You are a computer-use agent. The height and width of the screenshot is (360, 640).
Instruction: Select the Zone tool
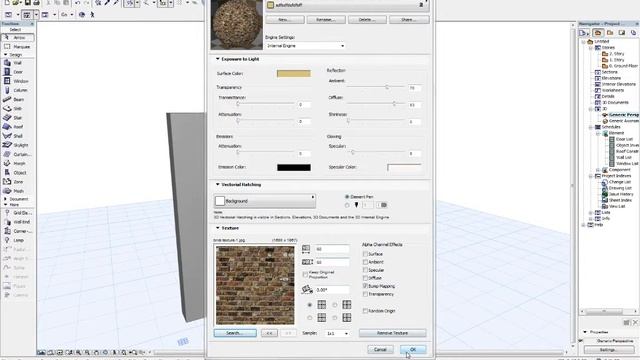tap(18, 182)
